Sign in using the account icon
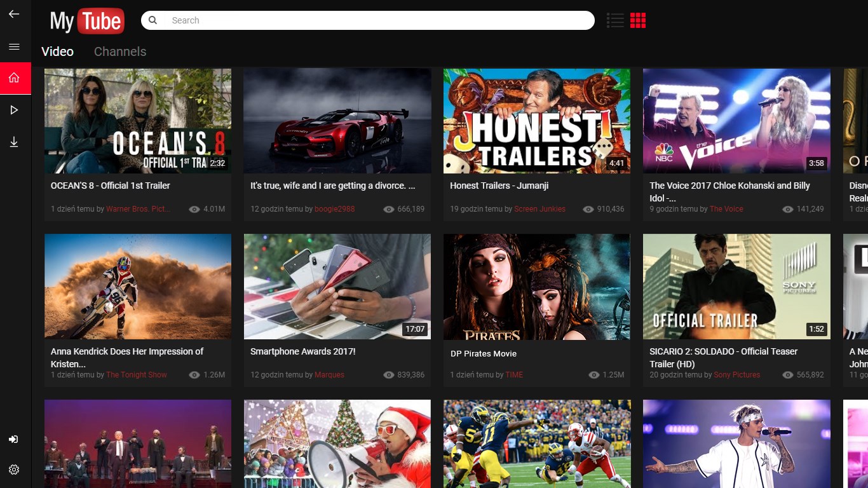Viewport: 868px width, 488px height. [x=14, y=438]
